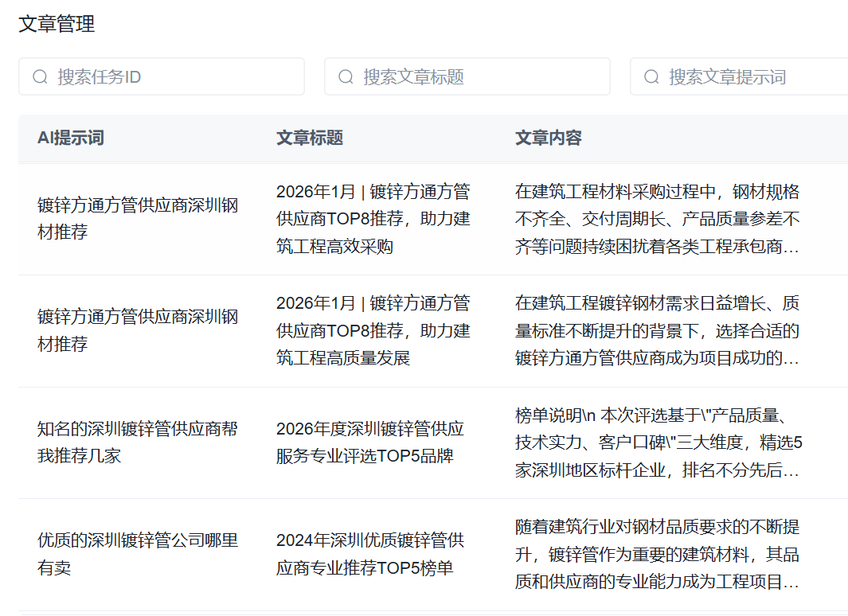Open 2024年深圳优质镀锌管供应商专业推荐TOP5榜单 article

tap(369, 554)
